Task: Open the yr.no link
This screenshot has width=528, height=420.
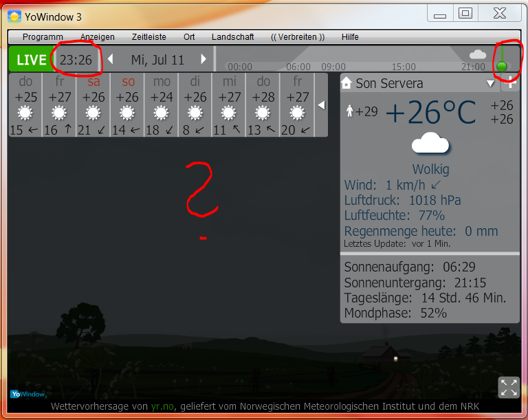Action: 162,406
